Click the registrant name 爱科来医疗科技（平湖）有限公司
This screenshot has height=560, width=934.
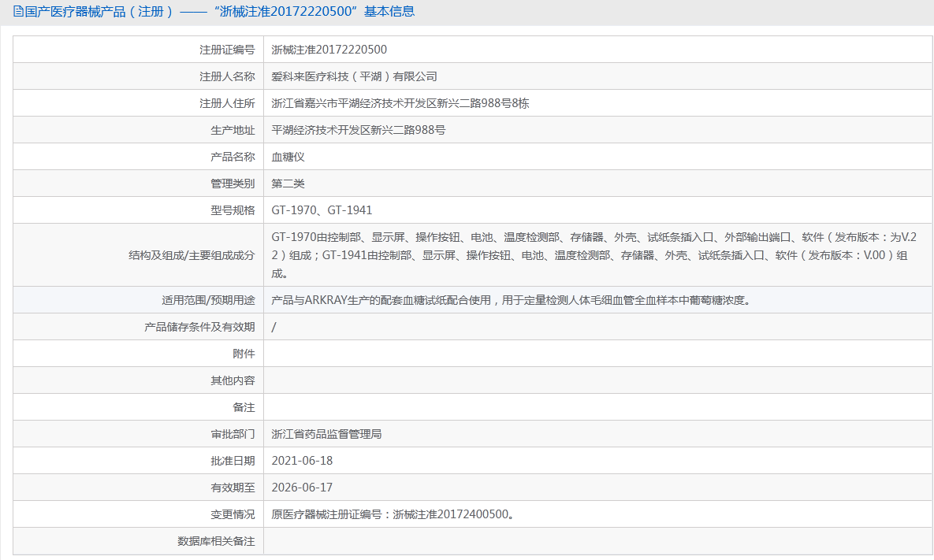[x=354, y=76]
